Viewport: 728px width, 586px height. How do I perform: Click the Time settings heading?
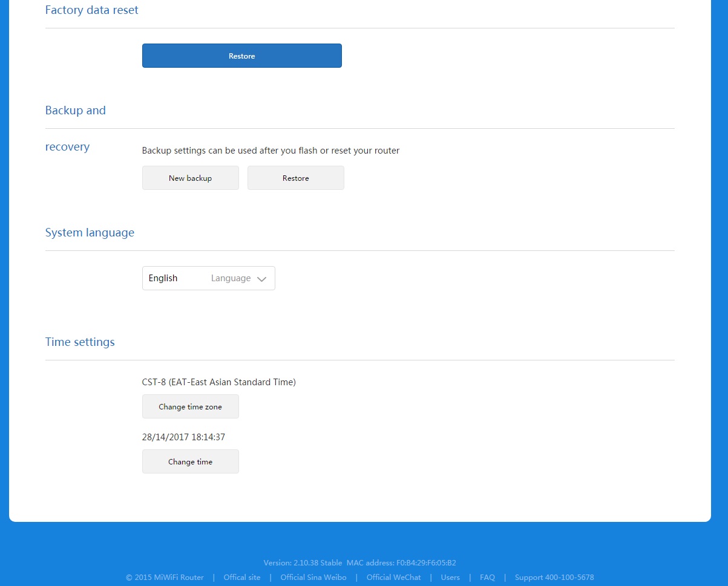(x=80, y=342)
